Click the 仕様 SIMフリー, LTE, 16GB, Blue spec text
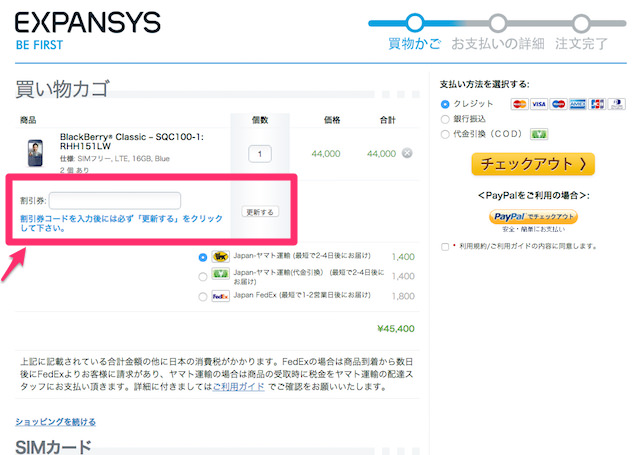Viewport: 640px width, 455px height. pos(115,159)
